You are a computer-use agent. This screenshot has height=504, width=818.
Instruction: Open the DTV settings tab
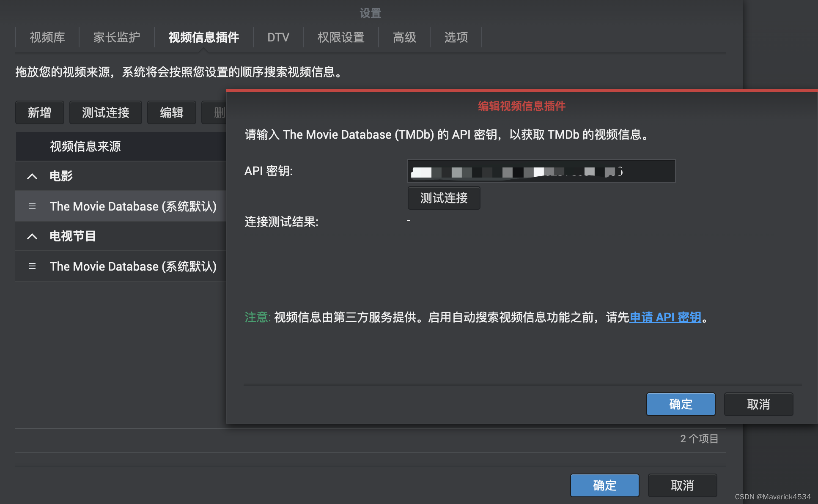pyautogui.click(x=277, y=38)
